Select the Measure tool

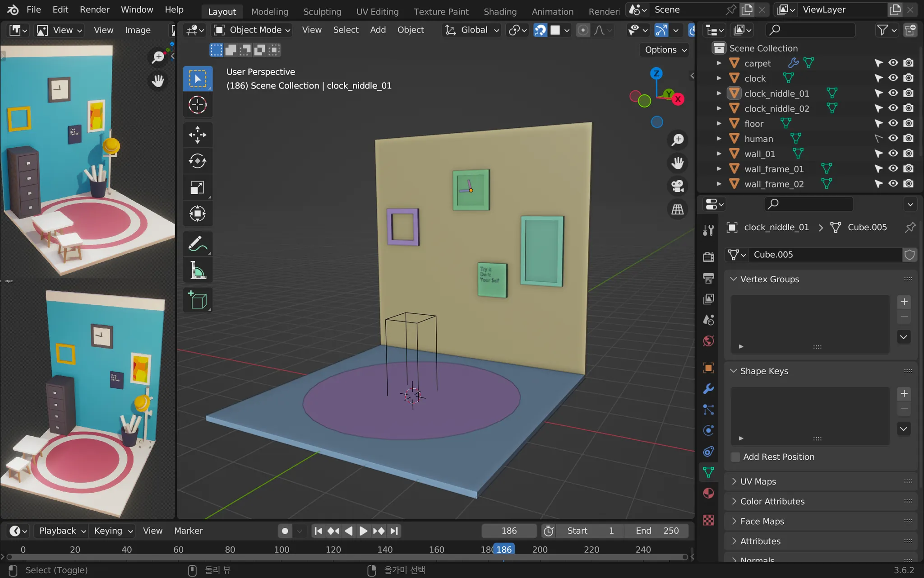point(197,271)
